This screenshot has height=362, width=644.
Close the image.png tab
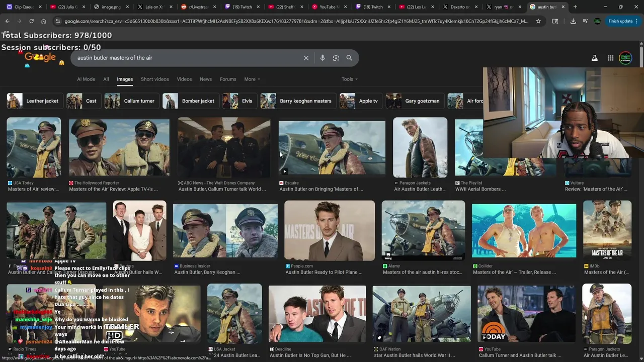tap(127, 7)
